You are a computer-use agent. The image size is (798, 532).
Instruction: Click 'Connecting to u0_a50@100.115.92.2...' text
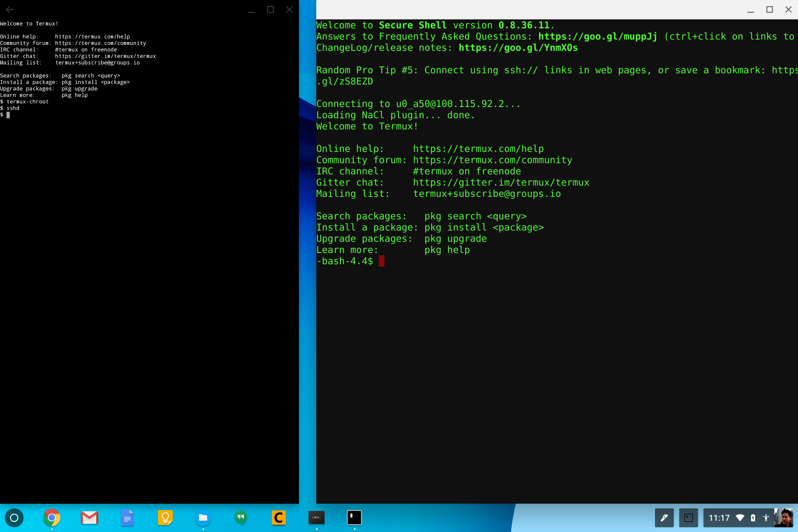(x=418, y=103)
